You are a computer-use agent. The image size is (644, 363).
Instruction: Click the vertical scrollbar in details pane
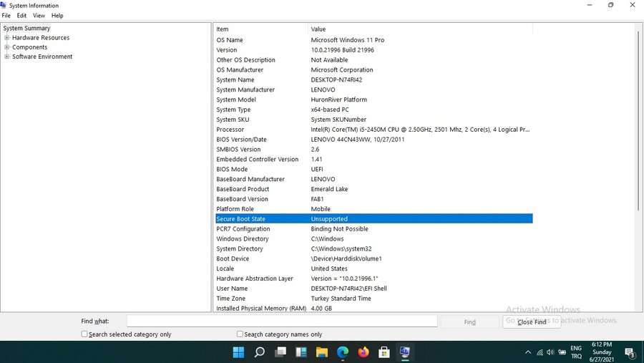click(x=638, y=122)
